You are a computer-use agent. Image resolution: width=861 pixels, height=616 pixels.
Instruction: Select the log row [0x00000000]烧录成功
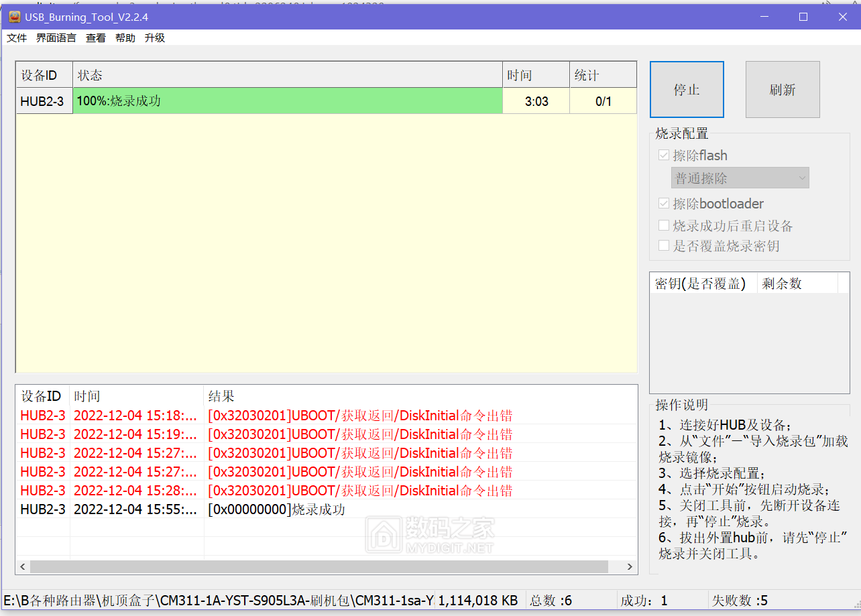click(327, 509)
